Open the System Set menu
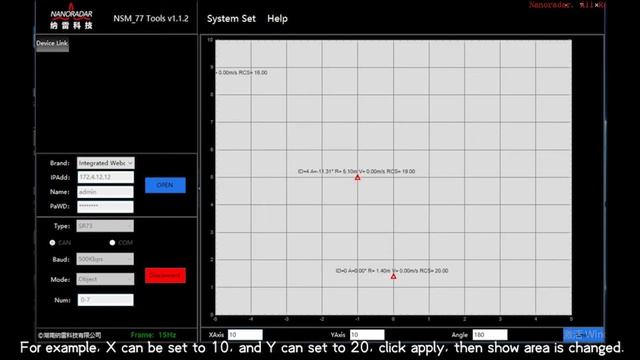640x360 pixels. pyautogui.click(x=231, y=19)
